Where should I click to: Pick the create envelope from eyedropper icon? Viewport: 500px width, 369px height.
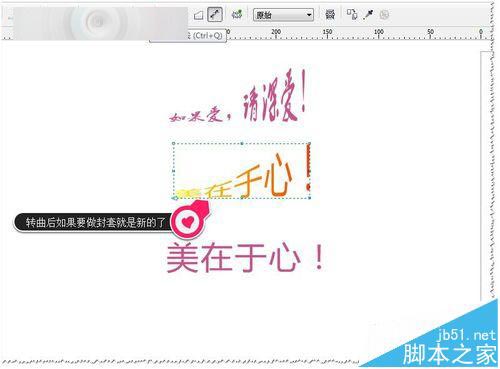(368, 15)
